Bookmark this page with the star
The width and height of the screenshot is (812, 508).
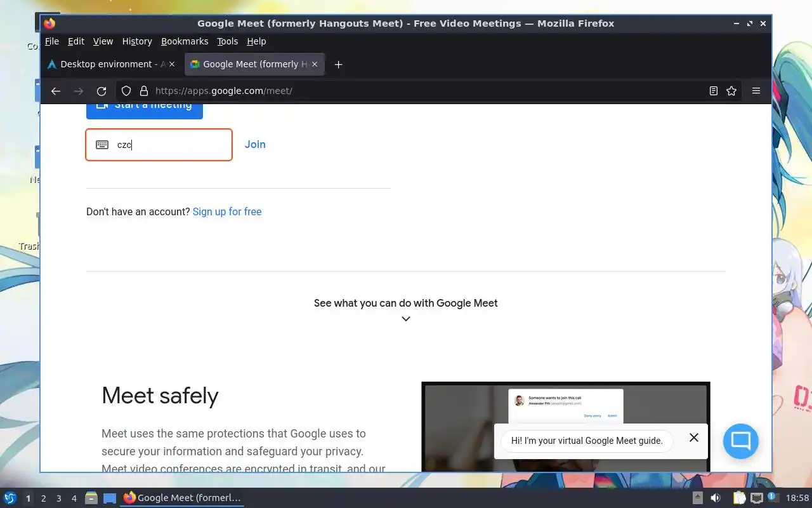(x=731, y=91)
